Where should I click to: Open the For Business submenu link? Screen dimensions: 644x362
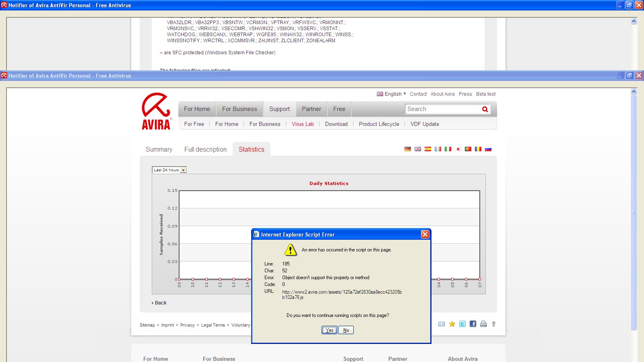tap(265, 124)
